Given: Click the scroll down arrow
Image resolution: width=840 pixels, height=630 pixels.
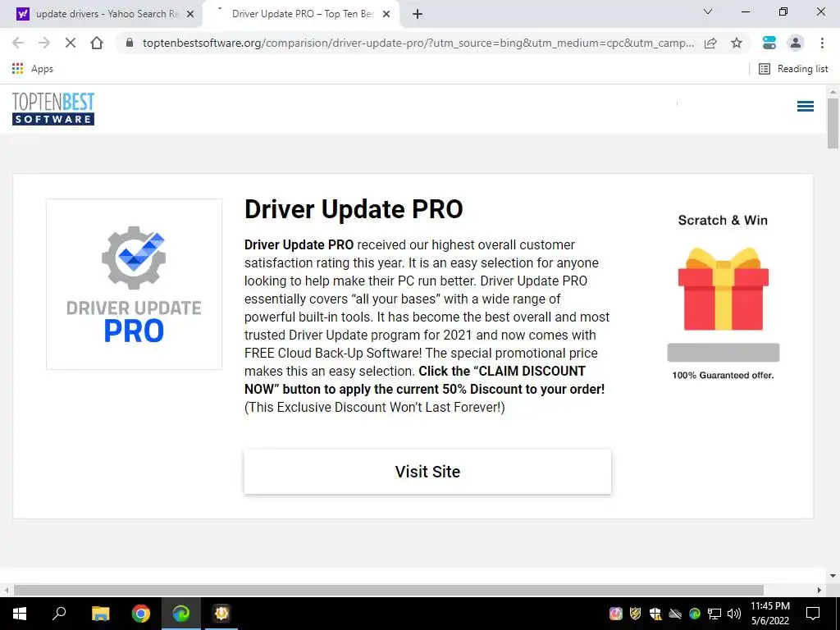Looking at the screenshot, I should click(833, 576).
